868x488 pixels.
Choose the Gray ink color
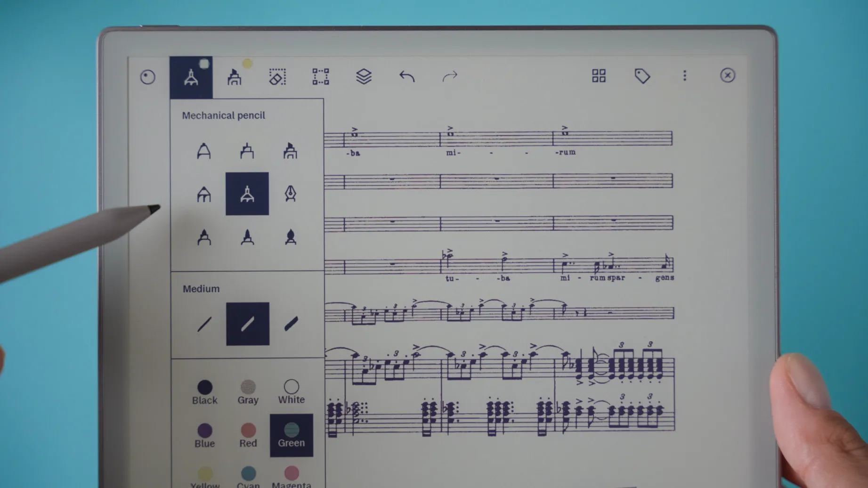coord(248,392)
